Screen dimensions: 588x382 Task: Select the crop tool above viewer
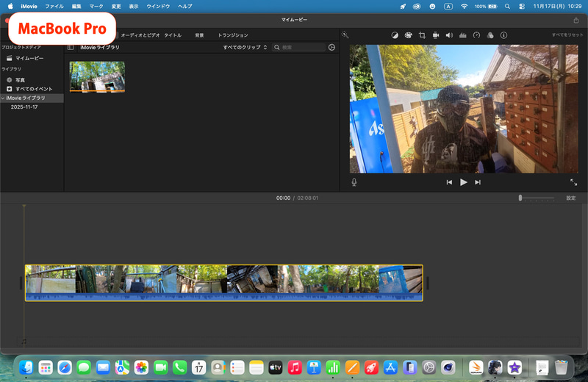[x=422, y=35]
